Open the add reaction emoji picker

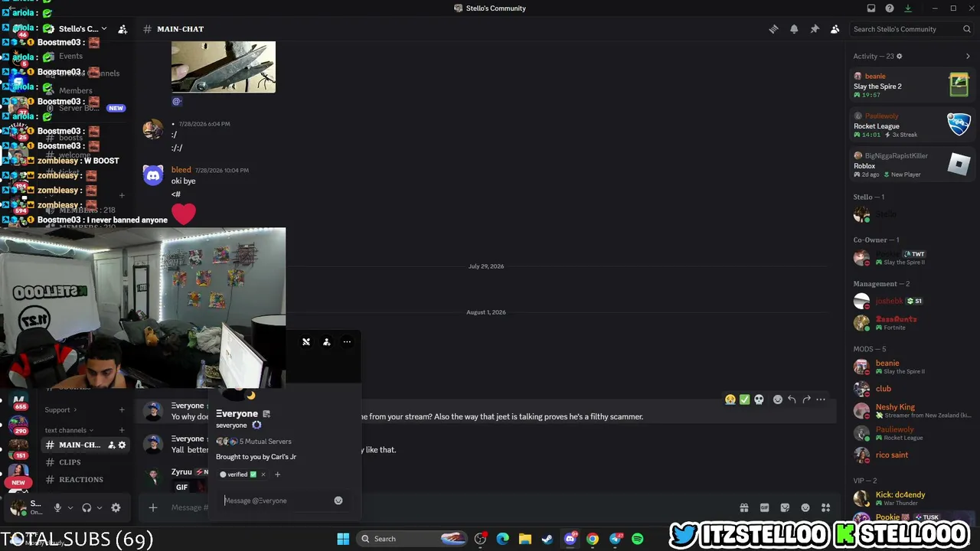[778, 399]
